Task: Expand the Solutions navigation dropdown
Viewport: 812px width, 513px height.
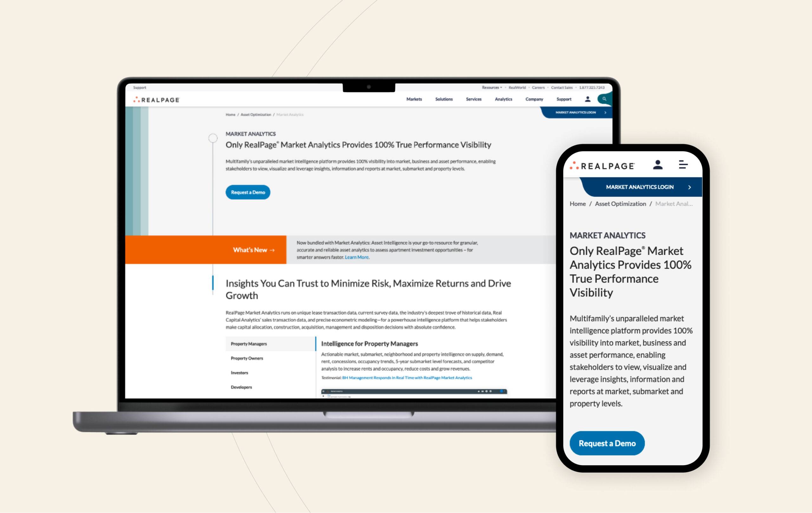Action: [443, 99]
